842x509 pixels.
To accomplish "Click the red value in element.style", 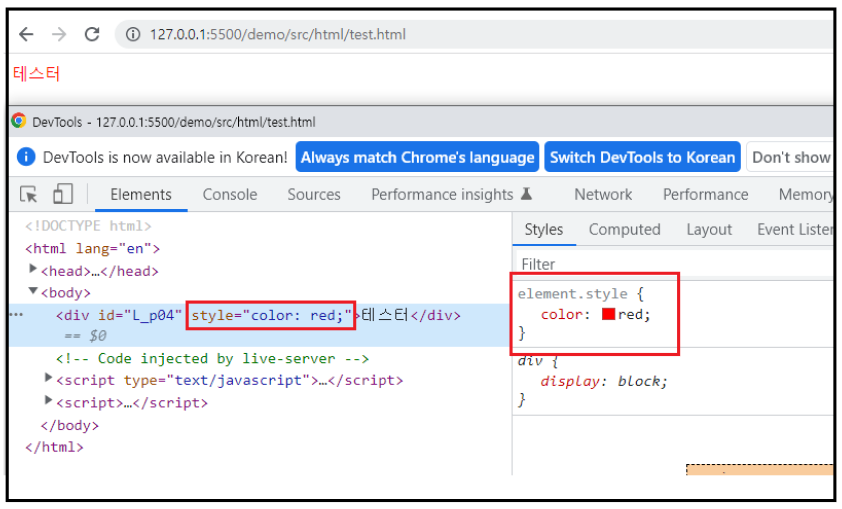I will coord(631,314).
